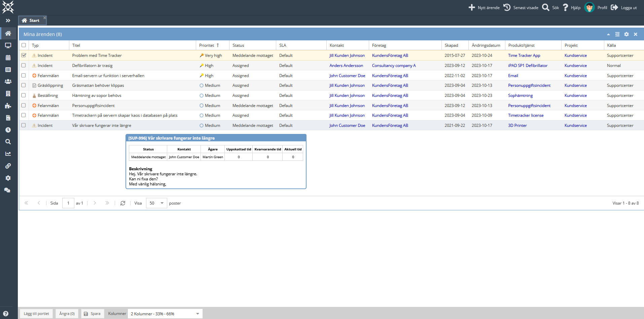Click the users group sidebar icon

(x=8, y=81)
